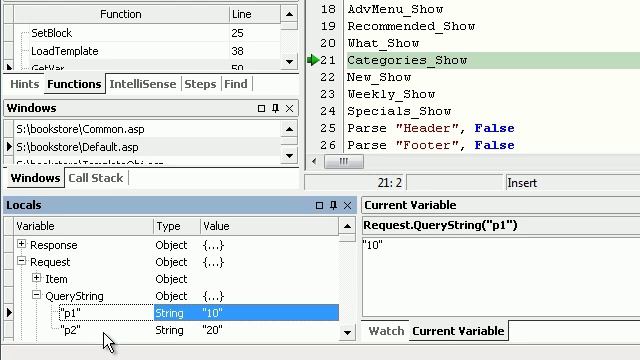Click the "20" value of p2
This screenshot has height=360, width=640.
[x=212, y=330]
